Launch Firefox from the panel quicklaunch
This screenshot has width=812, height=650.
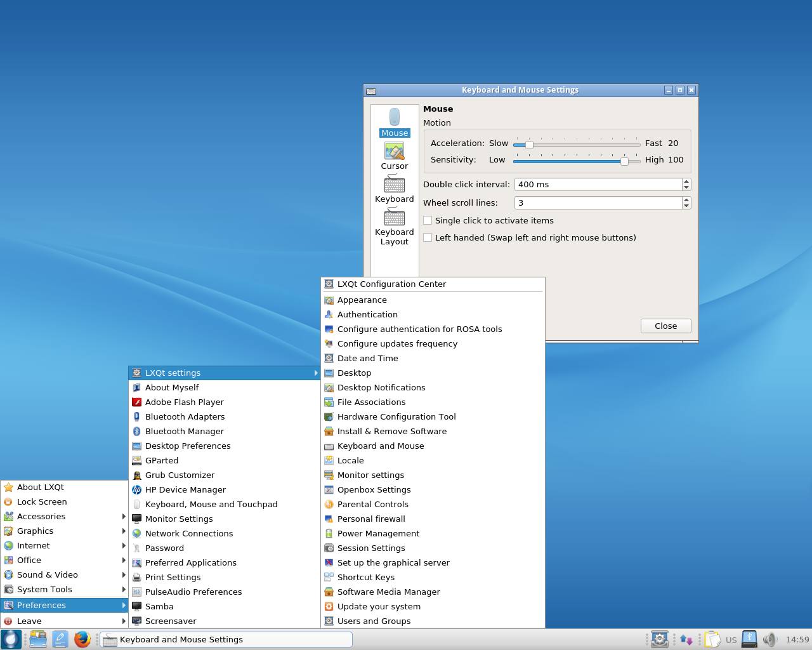pos(82,639)
